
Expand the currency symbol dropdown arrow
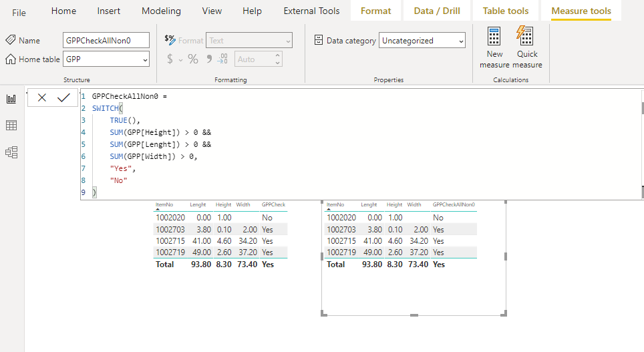point(180,60)
